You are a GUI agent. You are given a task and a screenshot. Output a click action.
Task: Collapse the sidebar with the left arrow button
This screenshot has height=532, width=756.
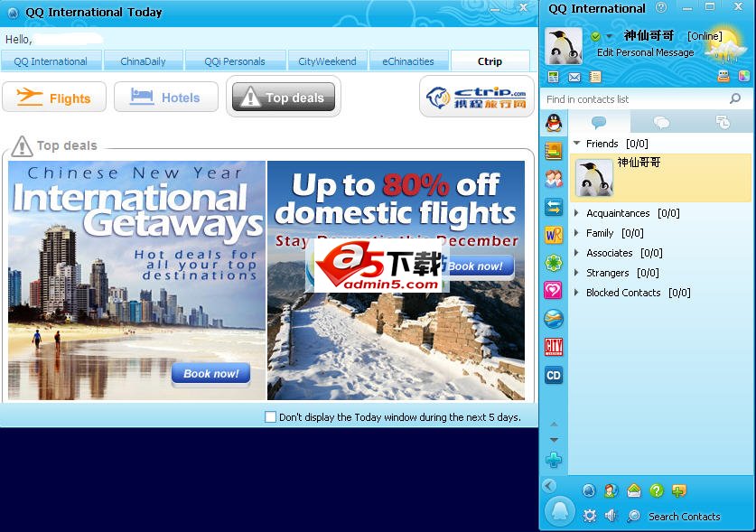pyautogui.click(x=548, y=485)
